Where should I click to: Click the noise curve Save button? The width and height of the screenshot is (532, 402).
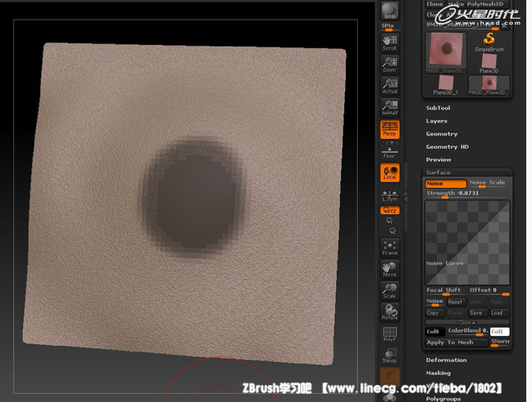477,313
